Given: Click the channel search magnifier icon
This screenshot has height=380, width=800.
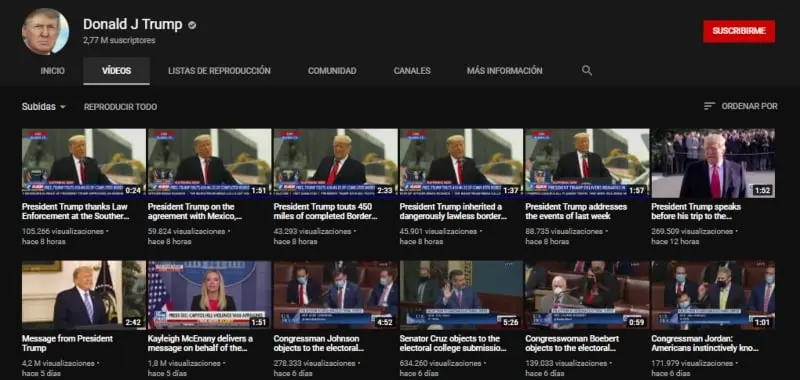Looking at the screenshot, I should tap(587, 70).
